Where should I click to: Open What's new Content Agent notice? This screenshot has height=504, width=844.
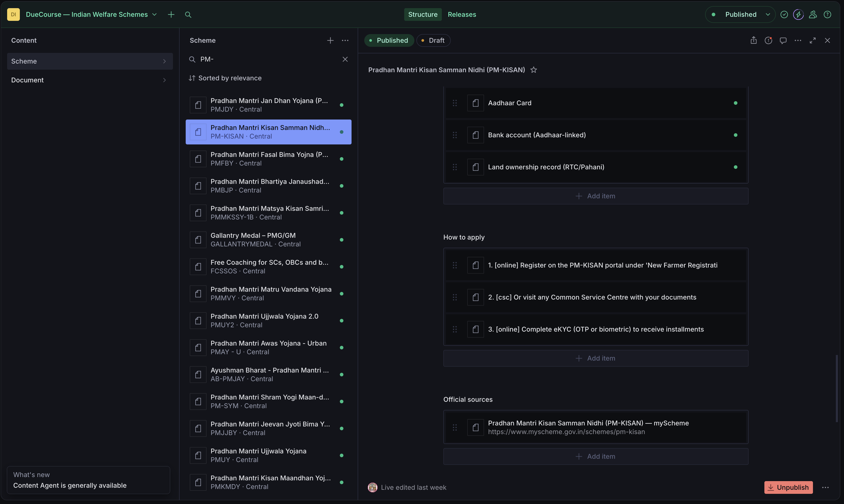(x=88, y=480)
